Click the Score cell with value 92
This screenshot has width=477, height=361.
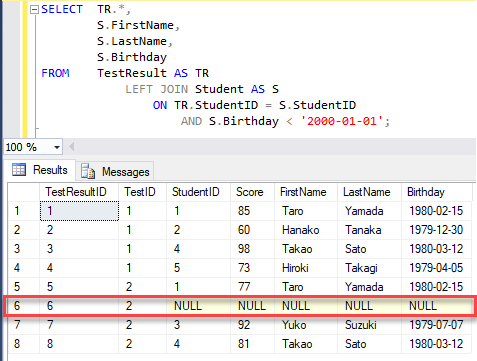(252, 325)
